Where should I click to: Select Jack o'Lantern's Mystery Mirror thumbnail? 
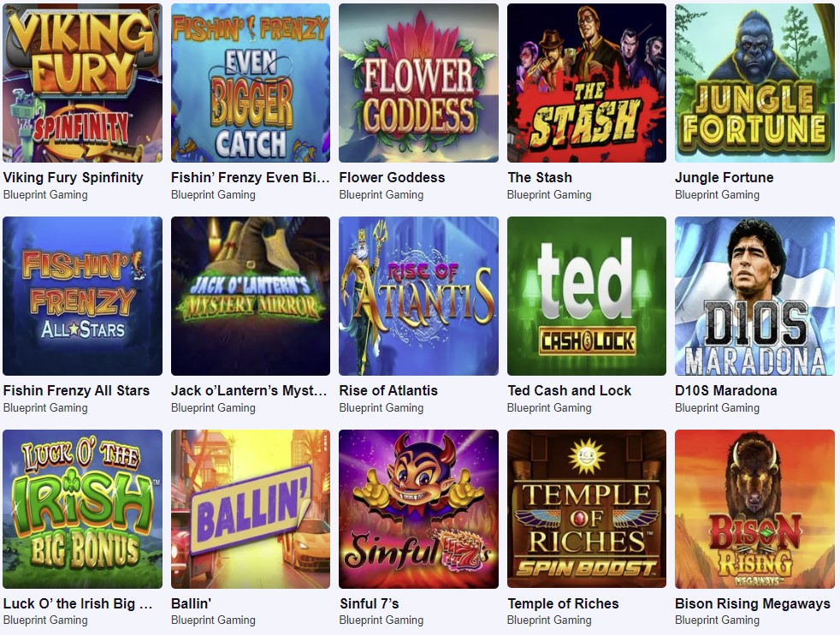pyautogui.click(x=251, y=296)
